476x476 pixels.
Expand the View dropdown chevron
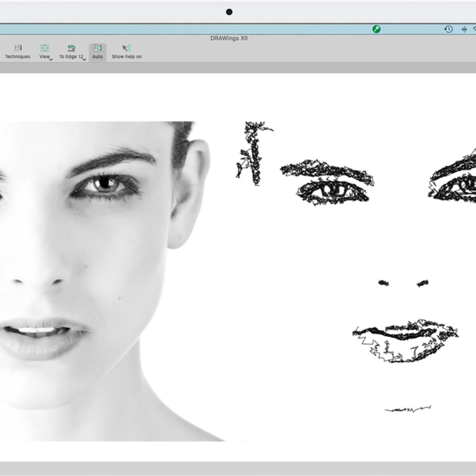click(x=50, y=59)
